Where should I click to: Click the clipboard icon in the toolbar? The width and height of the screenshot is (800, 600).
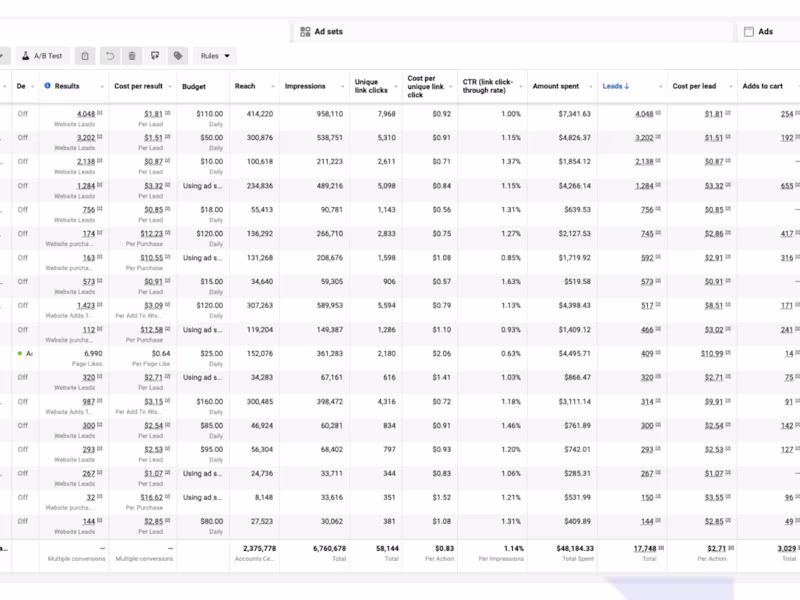(85, 56)
